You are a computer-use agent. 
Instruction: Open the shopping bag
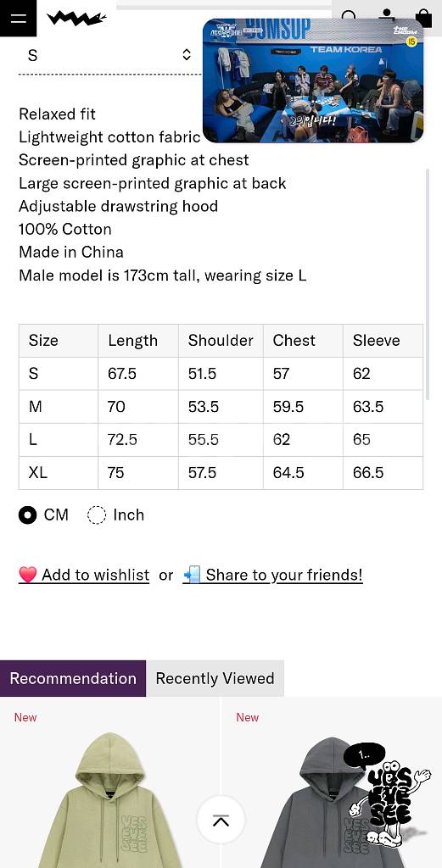pos(423,18)
